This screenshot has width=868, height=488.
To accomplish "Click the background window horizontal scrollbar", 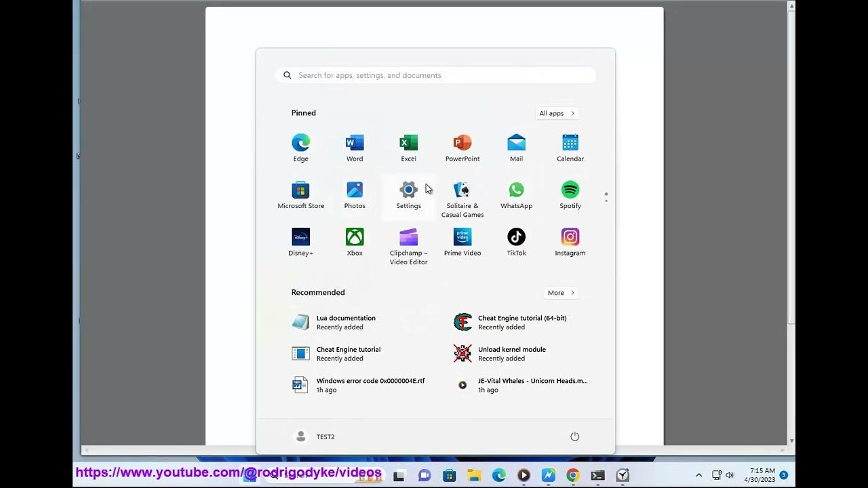I will [x=434, y=450].
